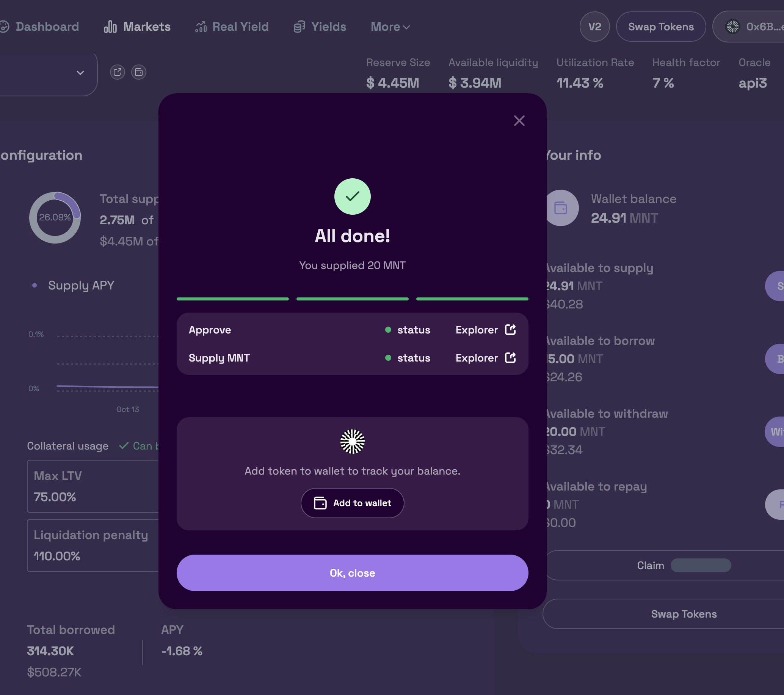Click the Supply APY legend dot
The height and width of the screenshot is (695, 784).
tap(34, 285)
